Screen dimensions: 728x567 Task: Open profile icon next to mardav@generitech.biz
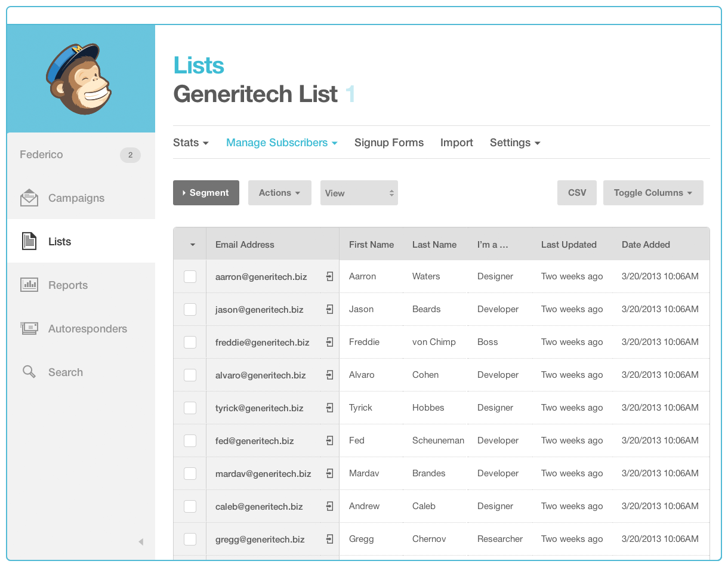[x=329, y=473]
